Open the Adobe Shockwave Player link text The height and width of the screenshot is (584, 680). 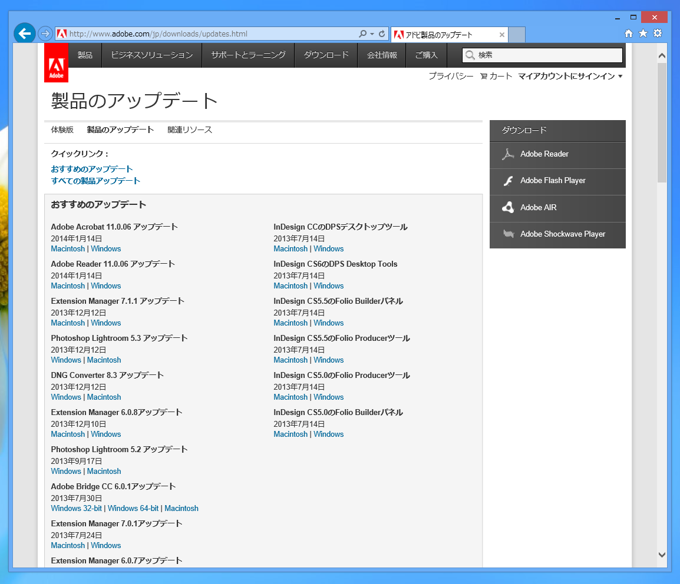562,234
